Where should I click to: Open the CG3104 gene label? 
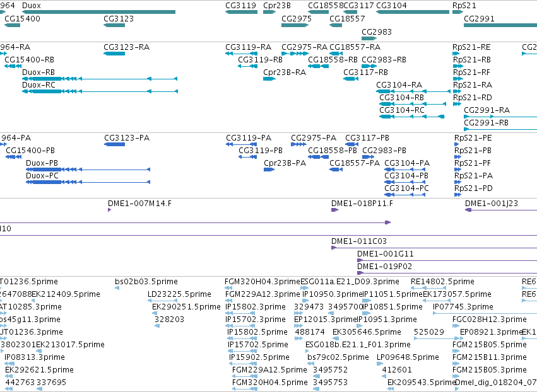click(x=391, y=6)
